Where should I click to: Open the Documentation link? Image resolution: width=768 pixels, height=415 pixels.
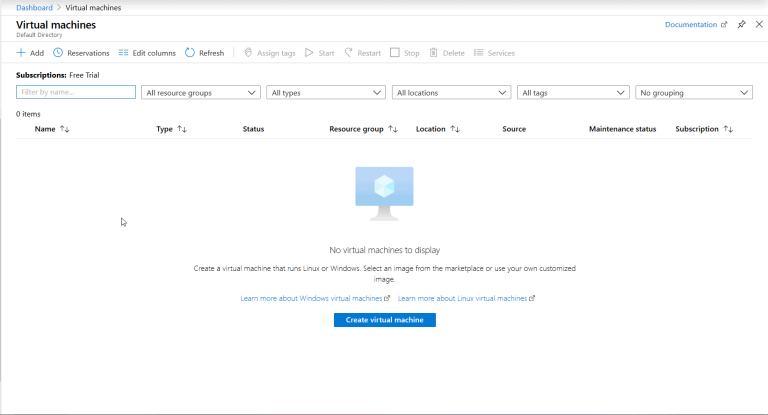coord(696,24)
